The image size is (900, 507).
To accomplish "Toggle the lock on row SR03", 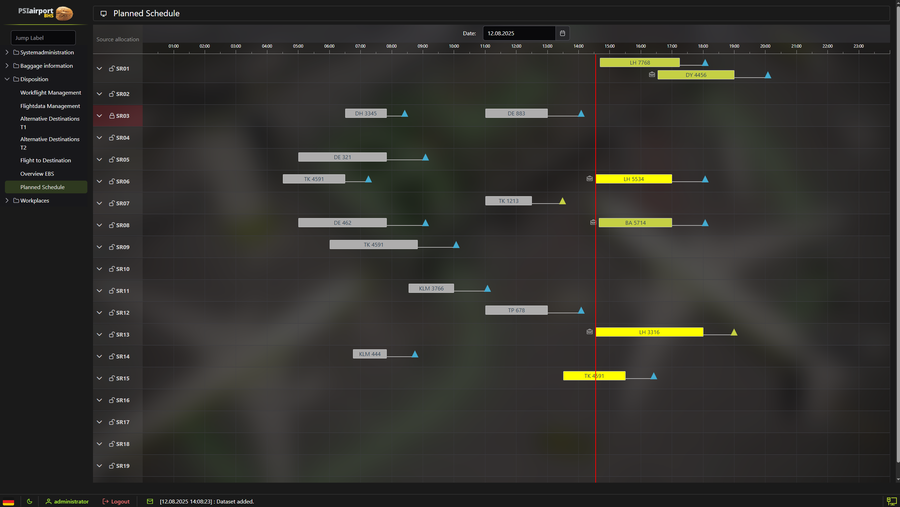I will pos(111,116).
